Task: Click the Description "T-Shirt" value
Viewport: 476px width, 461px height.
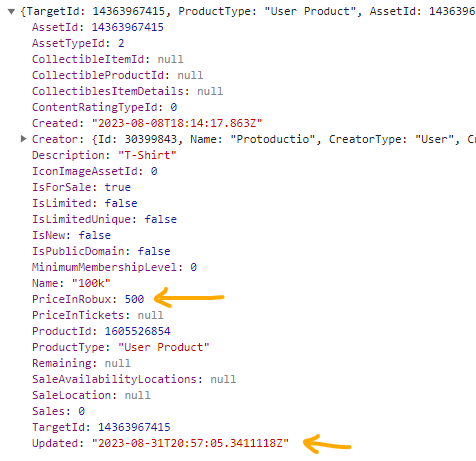Action: point(147,155)
